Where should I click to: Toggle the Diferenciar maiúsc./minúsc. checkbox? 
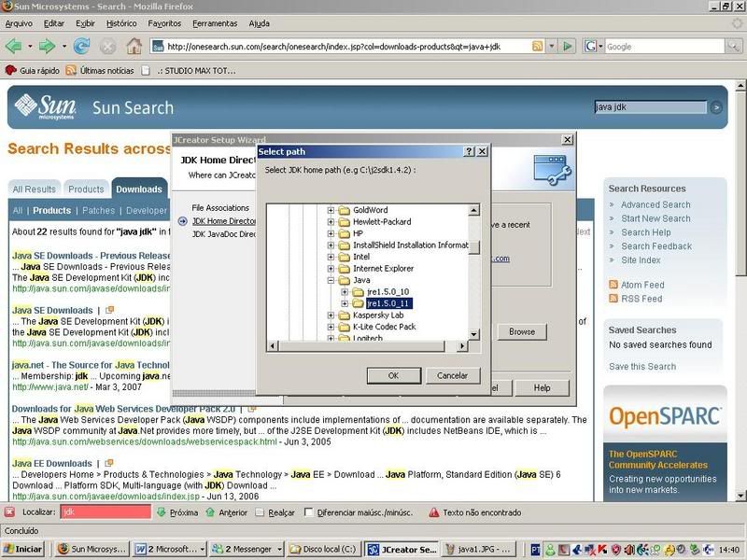(309, 512)
